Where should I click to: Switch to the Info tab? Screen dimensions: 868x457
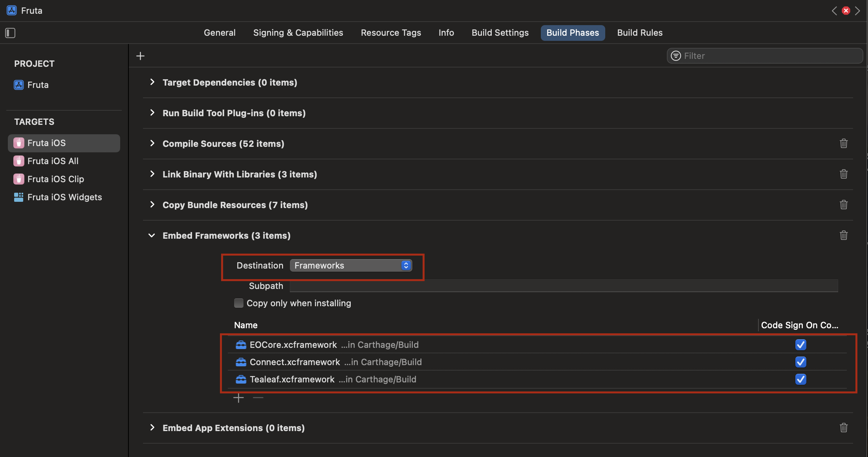(446, 33)
